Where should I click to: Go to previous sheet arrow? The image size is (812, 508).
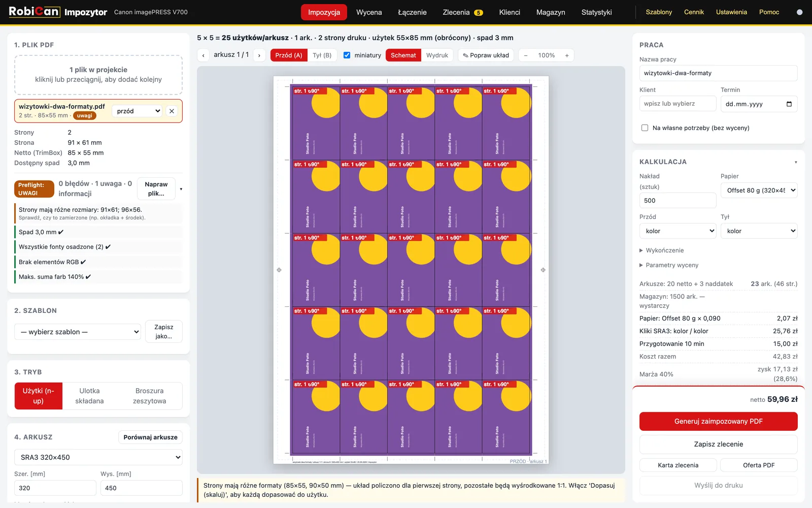click(204, 55)
